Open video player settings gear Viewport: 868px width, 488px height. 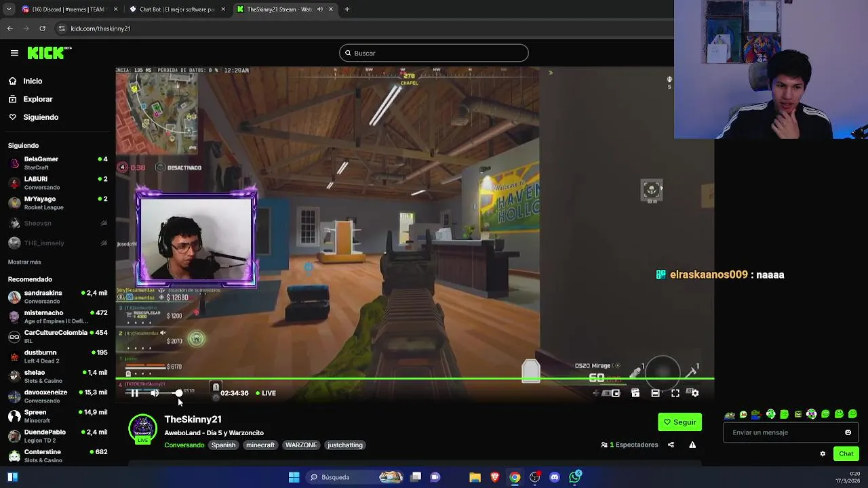coord(694,393)
